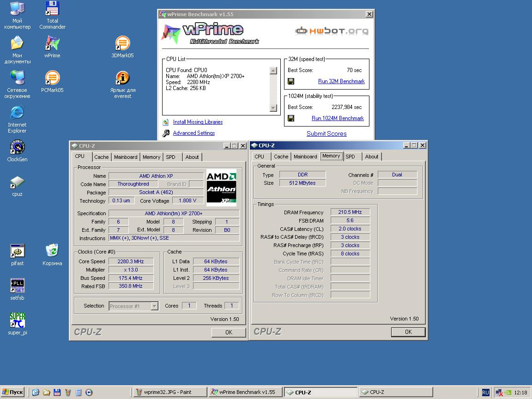Click Run 32M Benchmark link

click(341, 81)
